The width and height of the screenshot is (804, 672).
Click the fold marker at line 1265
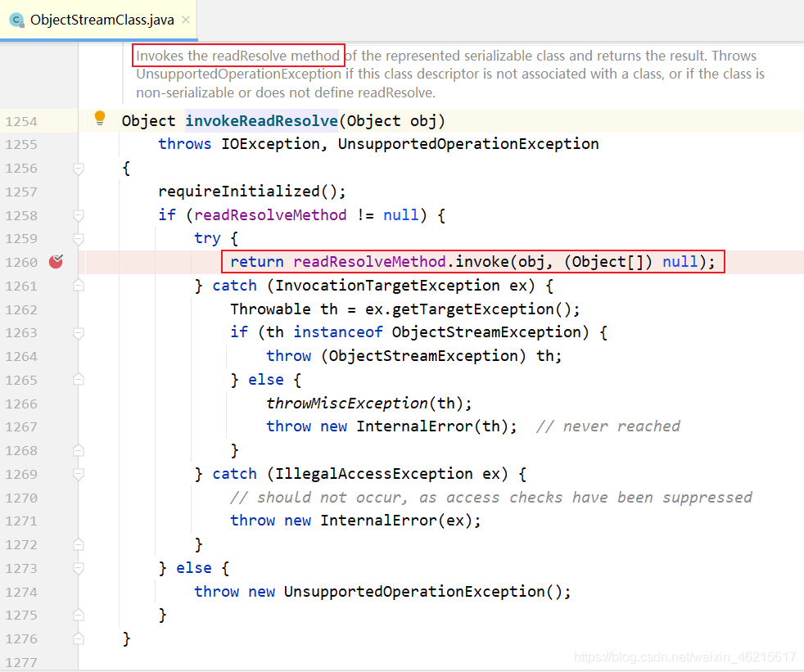[x=79, y=380]
